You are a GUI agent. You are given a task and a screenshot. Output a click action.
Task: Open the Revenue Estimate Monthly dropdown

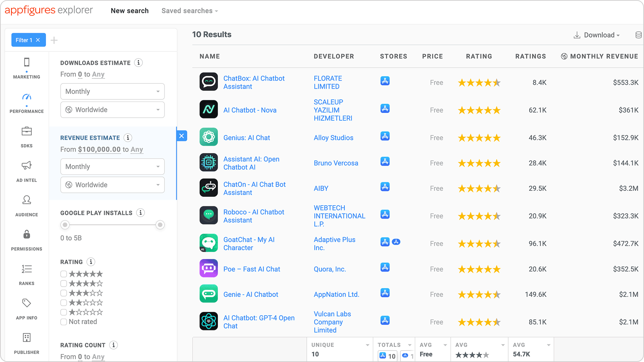pos(112,166)
